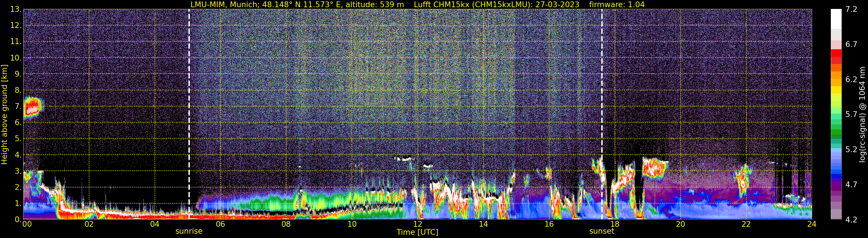
Task: Click height axis tick label '9.'
Action: point(18,74)
